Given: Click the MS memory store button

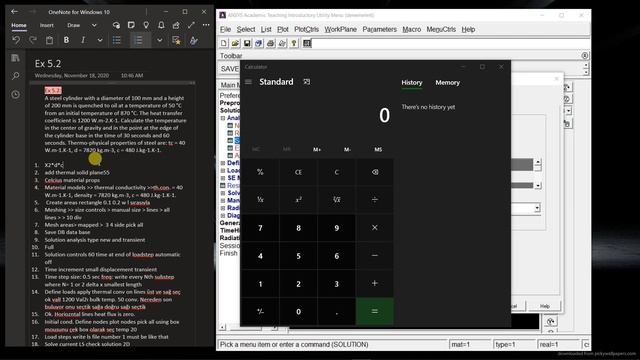Looking at the screenshot, I should pos(378,149).
